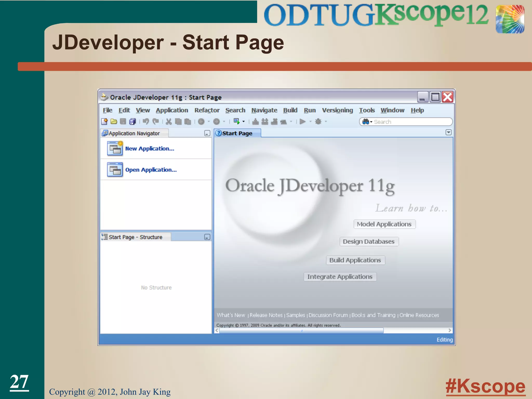Open the Clean build dropdown arrow

pyautogui.click(x=291, y=122)
